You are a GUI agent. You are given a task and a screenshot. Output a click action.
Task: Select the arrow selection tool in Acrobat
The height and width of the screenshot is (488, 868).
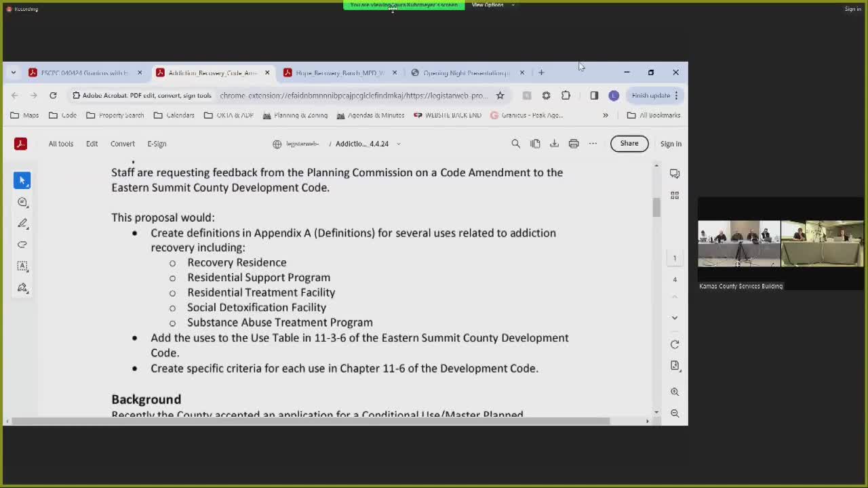point(22,180)
